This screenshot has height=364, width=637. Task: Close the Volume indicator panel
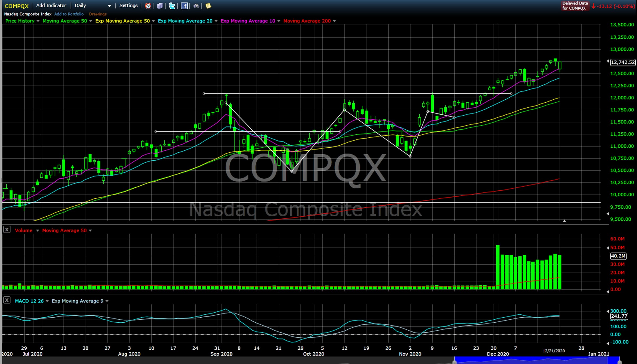coord(7,230)
